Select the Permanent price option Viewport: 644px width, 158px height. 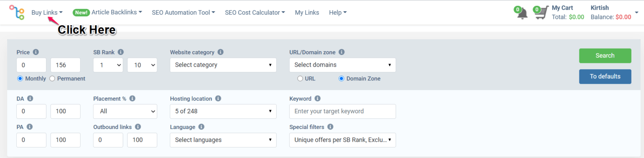click(x=52, y=78)
